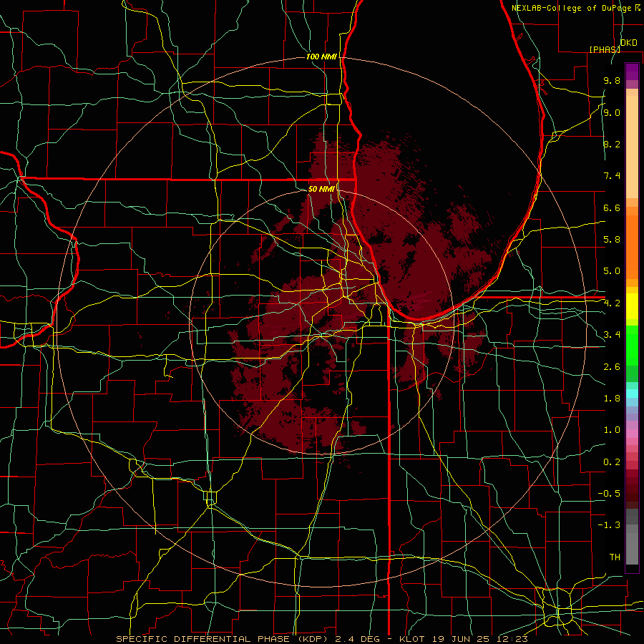Image resolution: width=644 pixels, height=644 pixels.
Task: Click the 7.4 scale value
Action: point(612,176)
